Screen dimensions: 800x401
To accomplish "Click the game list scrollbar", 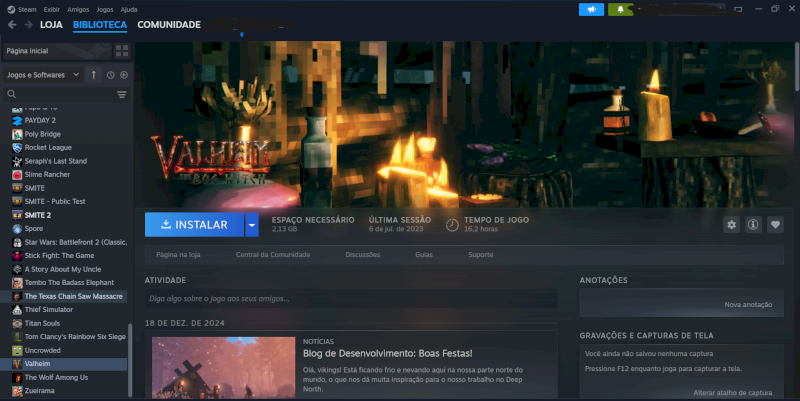I will point(130,360).
